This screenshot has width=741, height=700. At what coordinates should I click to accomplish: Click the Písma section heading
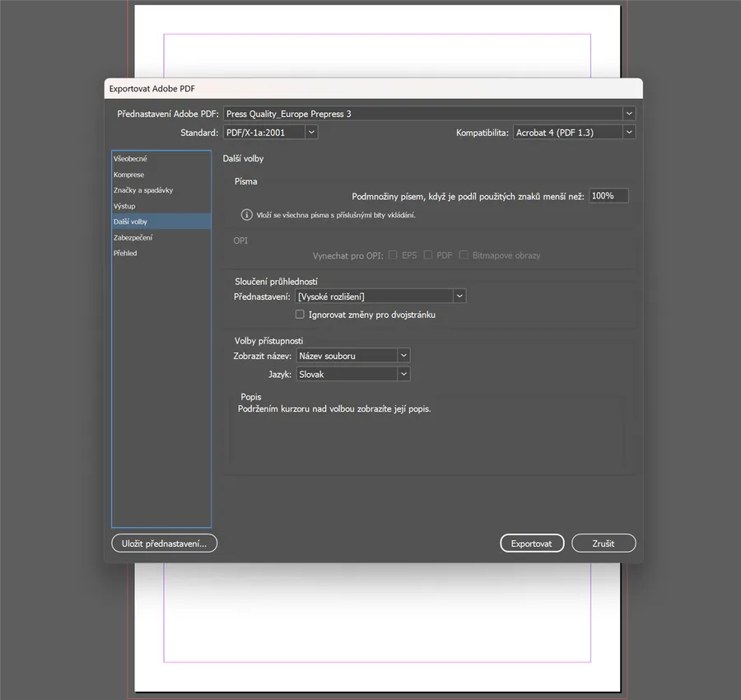(x=245, y=181)
